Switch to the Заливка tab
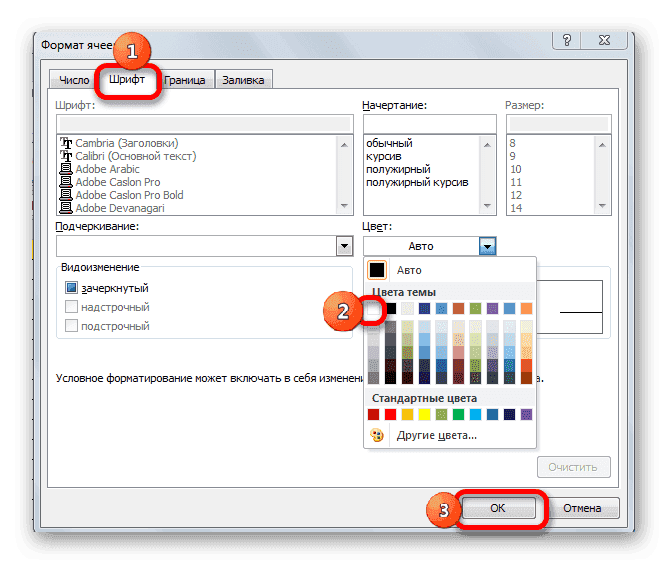This screenshot has width=667, height=564. [243, 80]
